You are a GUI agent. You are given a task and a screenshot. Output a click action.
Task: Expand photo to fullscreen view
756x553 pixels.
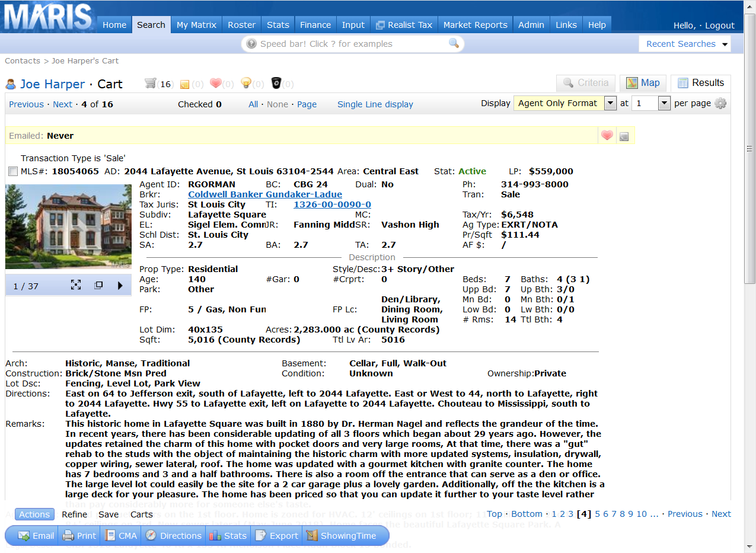click(x=76, y=285)
